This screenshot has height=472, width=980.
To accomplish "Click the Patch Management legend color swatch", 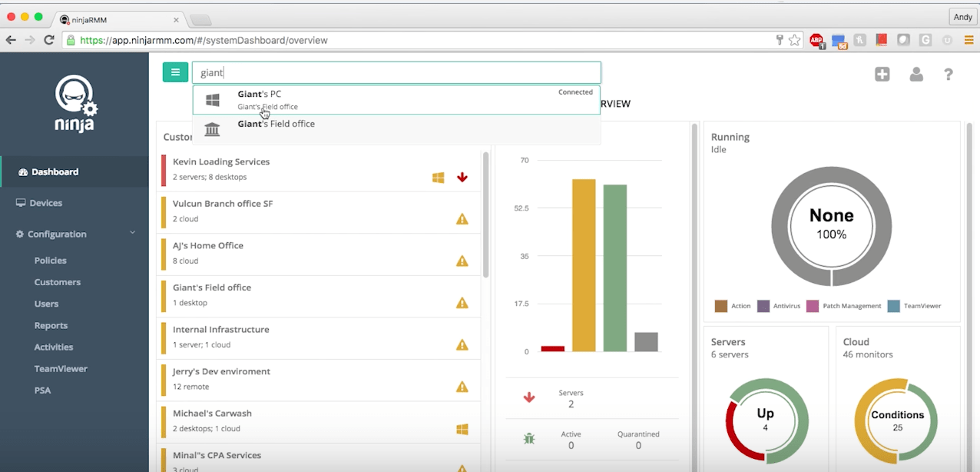I will click(813, 305).
